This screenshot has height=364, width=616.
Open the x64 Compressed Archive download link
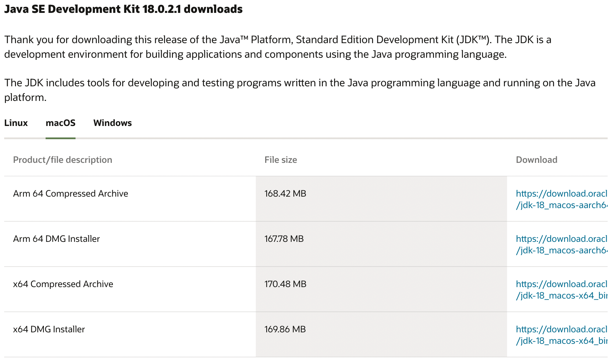tap(561, 290)
